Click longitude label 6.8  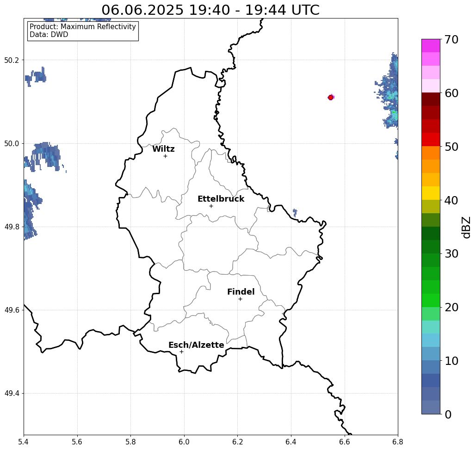398,442
